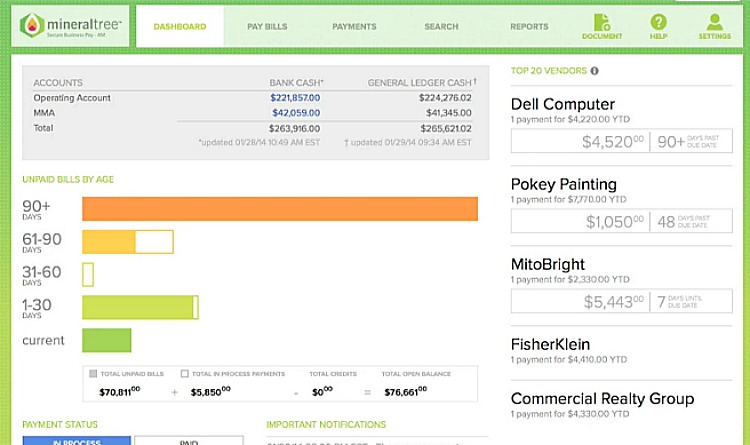Click Dell Computer $4,520 balance box
This screenshot has width=750, height=445.
pos(621,141)
